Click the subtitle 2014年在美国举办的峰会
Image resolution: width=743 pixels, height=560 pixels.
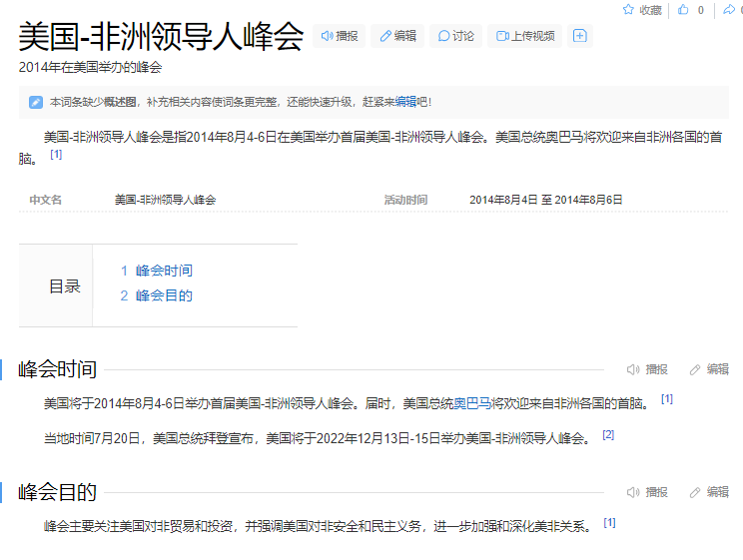click(x=91, y=67)
